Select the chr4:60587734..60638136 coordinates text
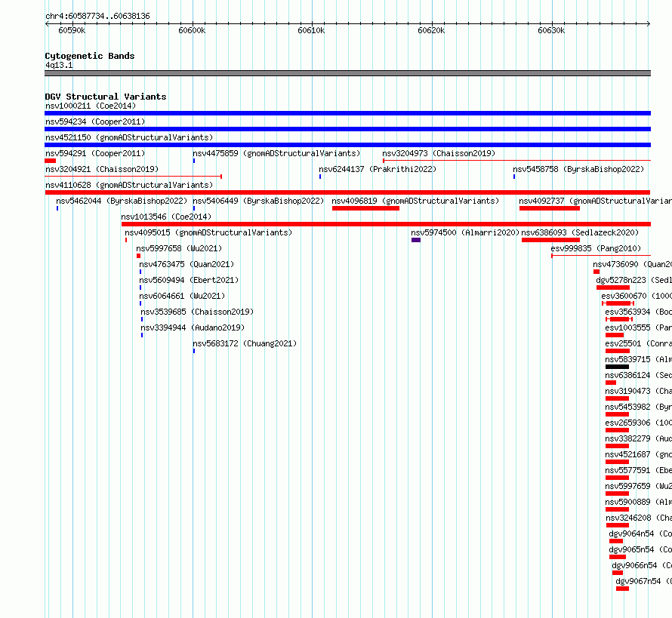Screen dimensions: 672x618 [97, 16]
